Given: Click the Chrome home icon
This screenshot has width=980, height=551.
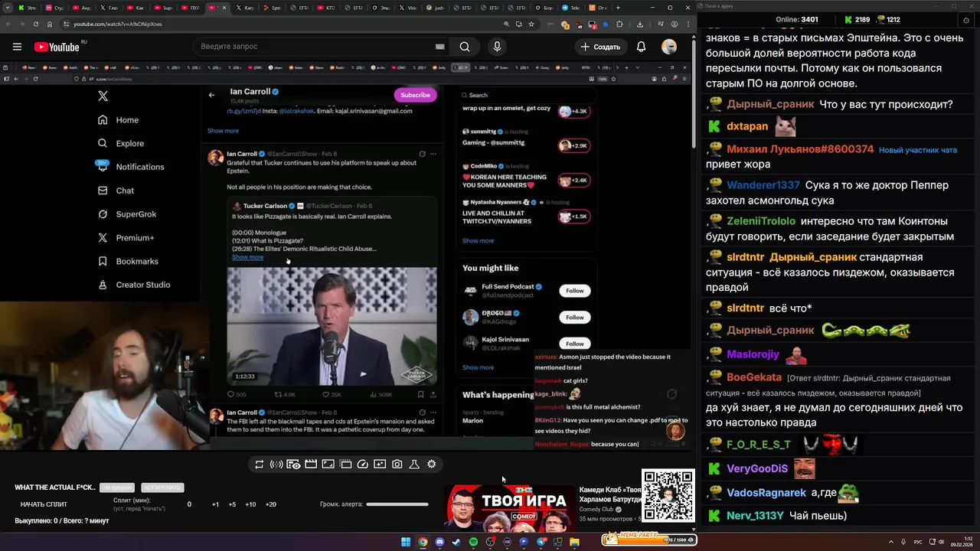Looking at the screenshot, I should point(51,24).
